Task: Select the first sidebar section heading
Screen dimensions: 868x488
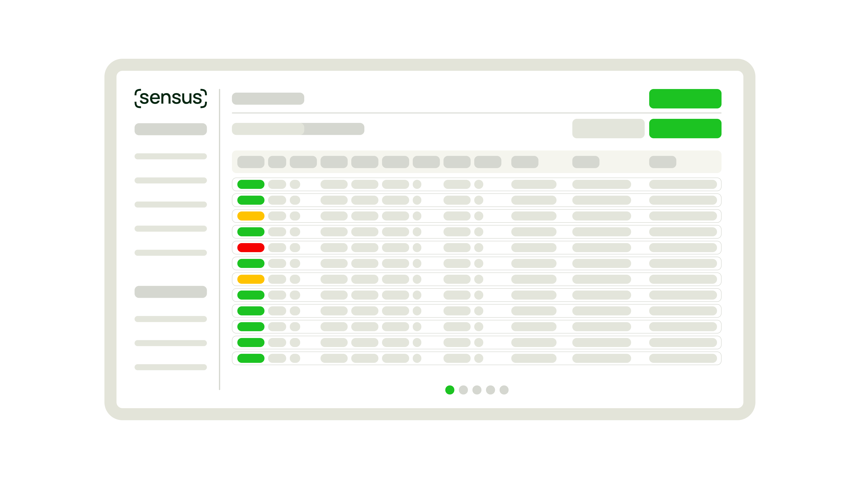Action: tap(170, 129)
